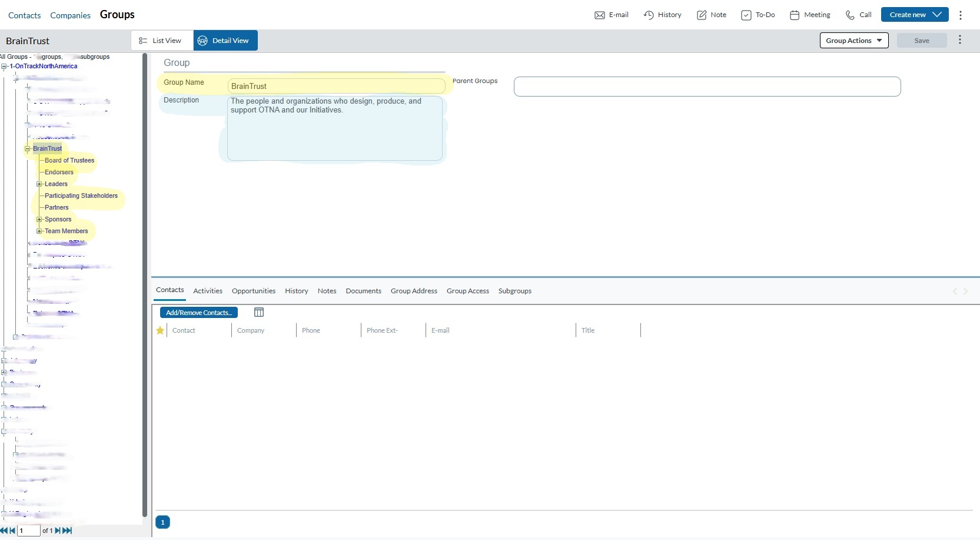Open the Group Actions dropdown
Image resolution: width=980 pixels, height=540 pixels.
(x=853, y=41)
